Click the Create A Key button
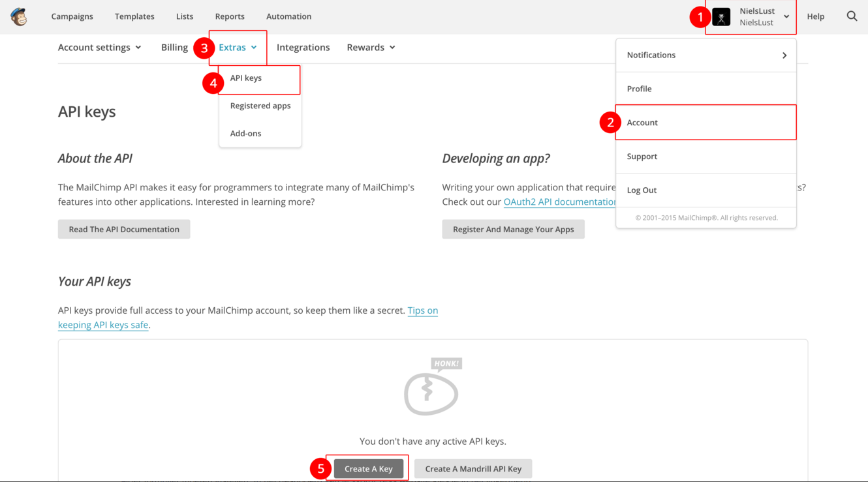Image resolution: width=868 pixels, height=482 pixels. 369,468
